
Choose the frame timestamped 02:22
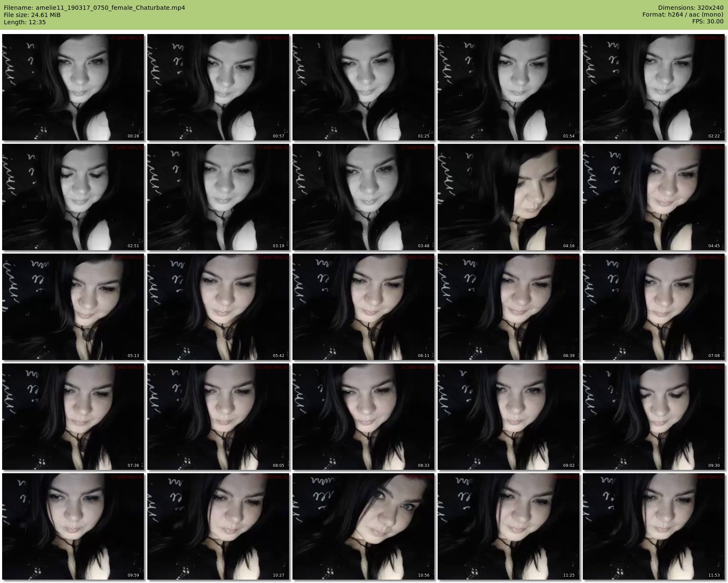pos(654,87)
